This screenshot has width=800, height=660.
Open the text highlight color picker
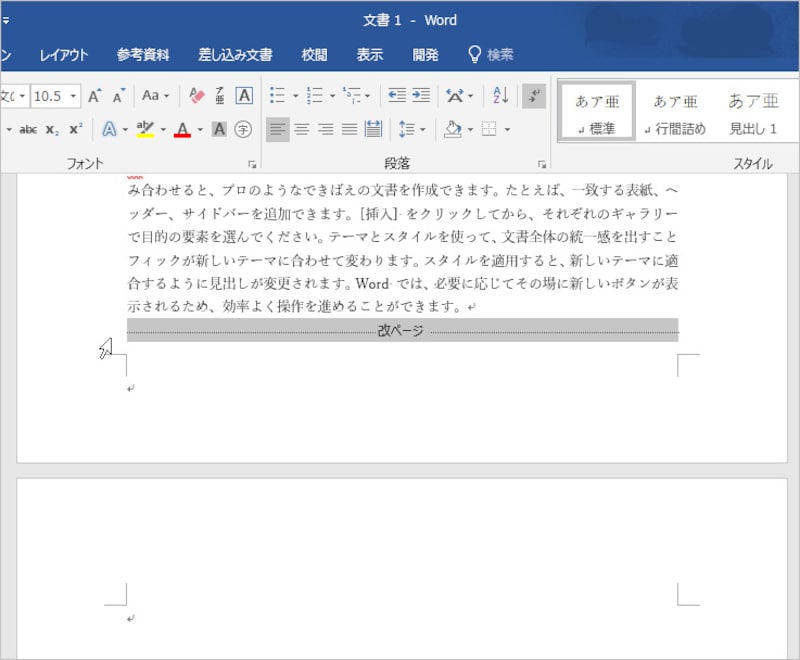(162, 130)
